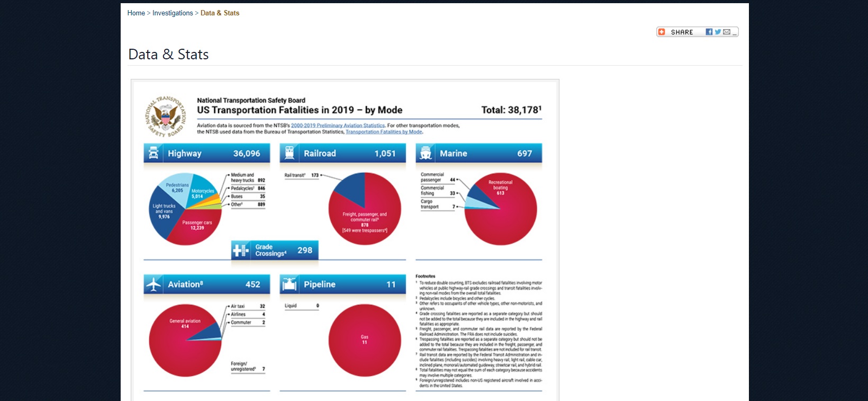Click the Marine 697 header bar

tap(479, 153)
